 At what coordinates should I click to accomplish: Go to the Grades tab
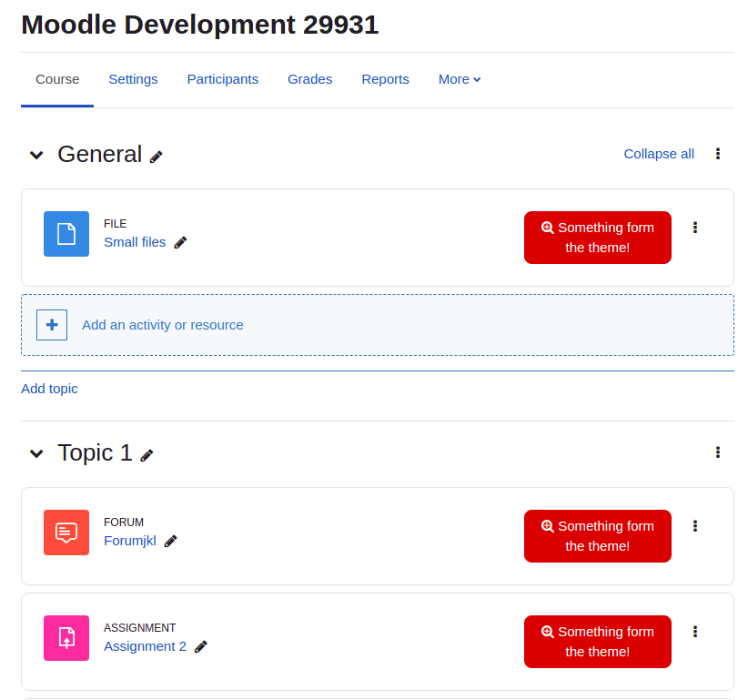pos(309,79)
